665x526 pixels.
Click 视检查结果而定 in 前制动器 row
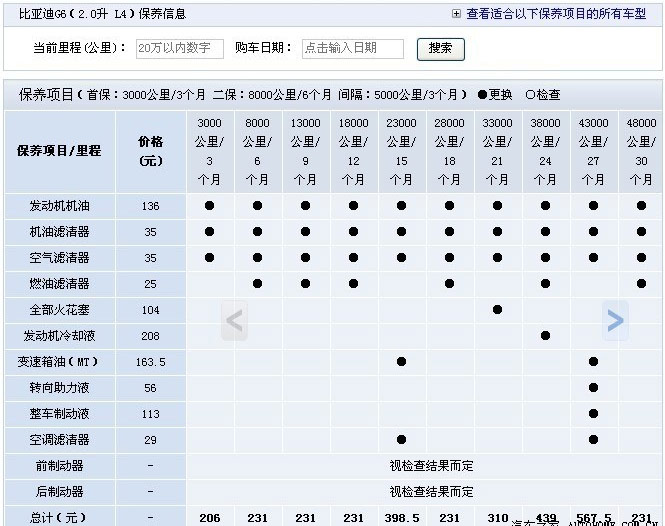(431, 466)
